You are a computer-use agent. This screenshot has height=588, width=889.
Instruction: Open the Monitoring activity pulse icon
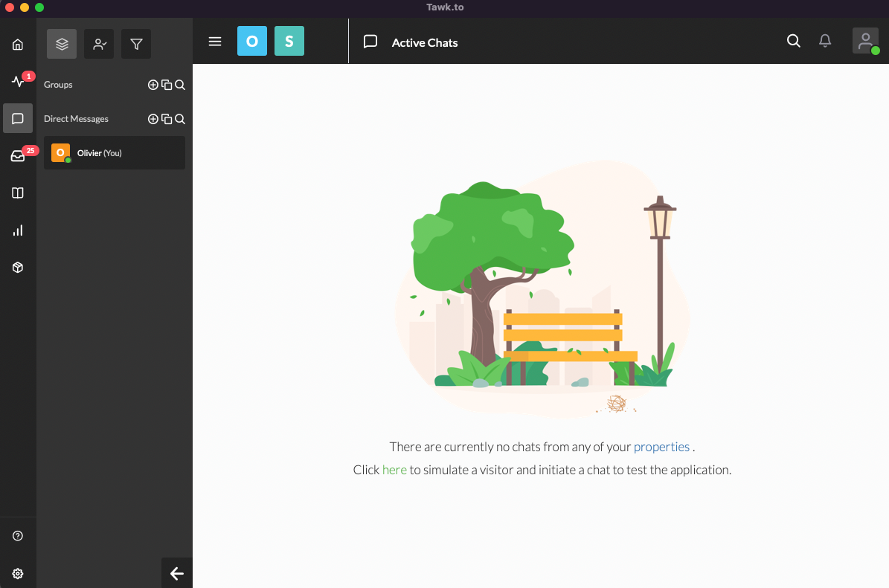[x=18, y=81]
